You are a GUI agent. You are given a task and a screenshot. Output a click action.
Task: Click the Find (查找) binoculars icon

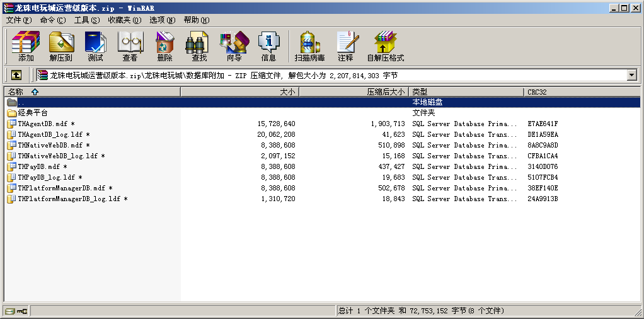click(199, 45)
